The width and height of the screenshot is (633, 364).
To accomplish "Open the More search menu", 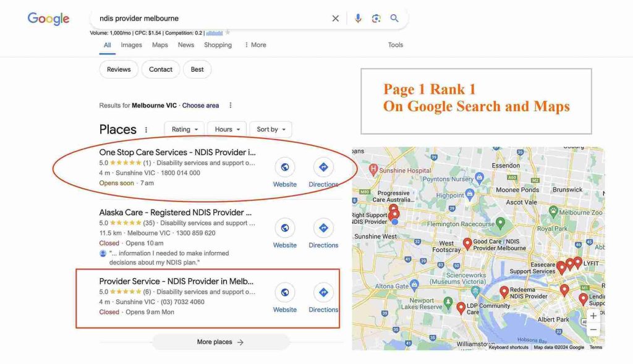I will click(255, 44).
